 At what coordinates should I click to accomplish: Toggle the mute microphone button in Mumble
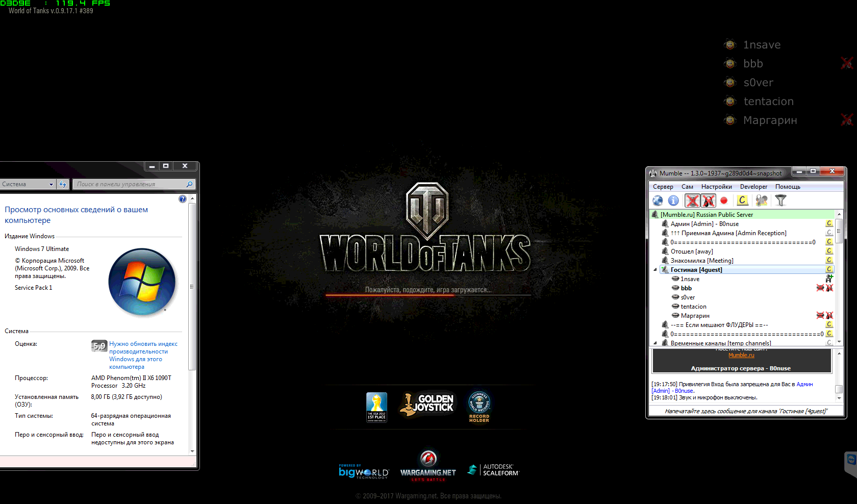[692, 201]
